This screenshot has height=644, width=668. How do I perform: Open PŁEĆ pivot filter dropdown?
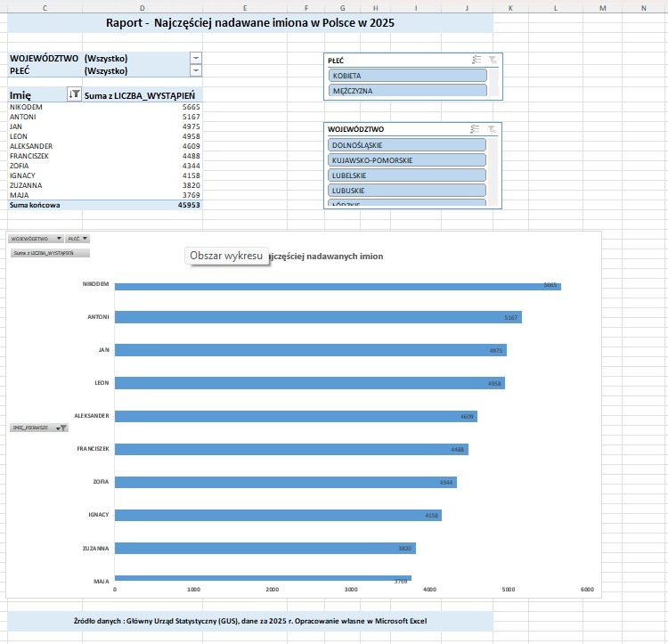pos(196,70)
